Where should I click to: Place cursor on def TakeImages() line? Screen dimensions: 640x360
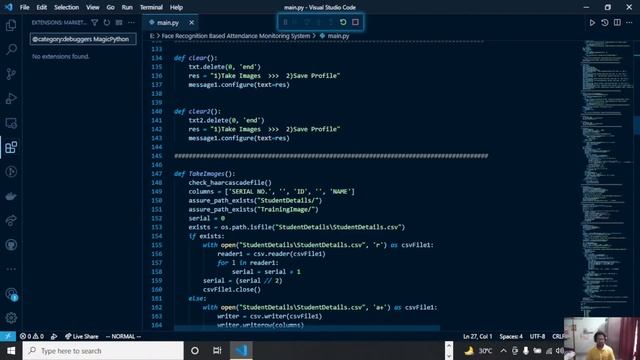pos(204,174)
